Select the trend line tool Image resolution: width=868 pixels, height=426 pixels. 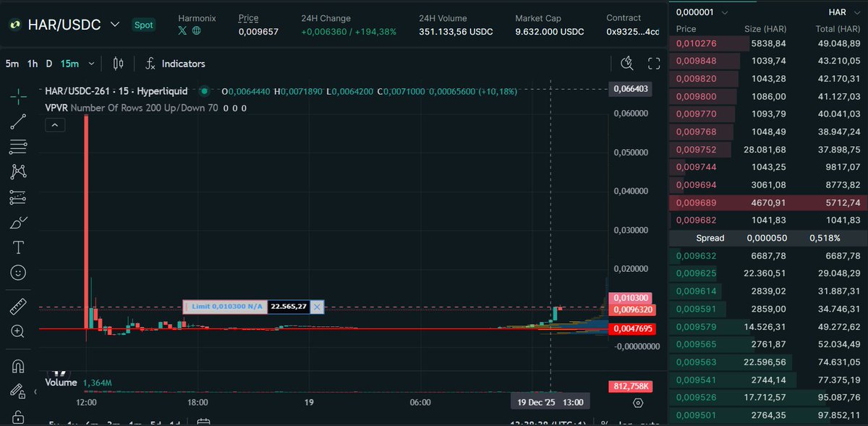coord(19,122)
